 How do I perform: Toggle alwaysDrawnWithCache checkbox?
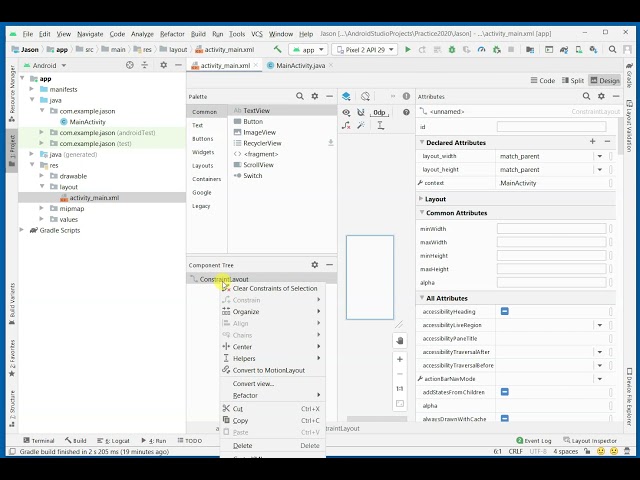tap(504, 418)
